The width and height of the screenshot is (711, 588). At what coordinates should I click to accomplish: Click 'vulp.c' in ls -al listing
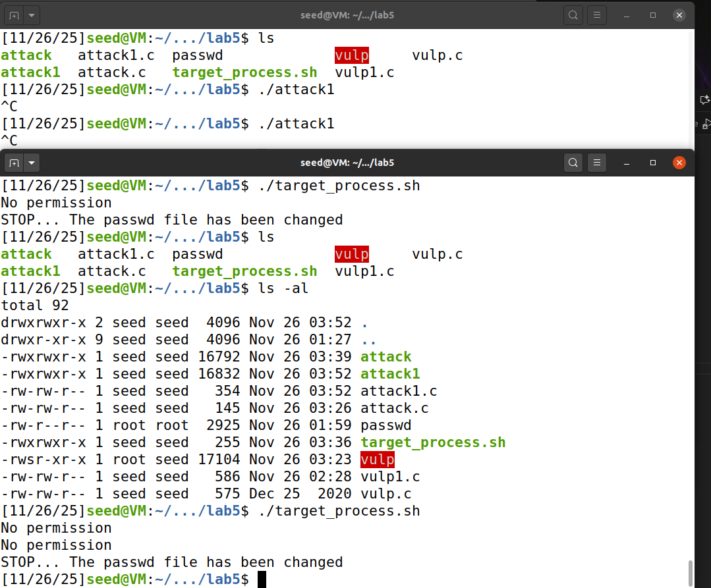pos(386,494)
